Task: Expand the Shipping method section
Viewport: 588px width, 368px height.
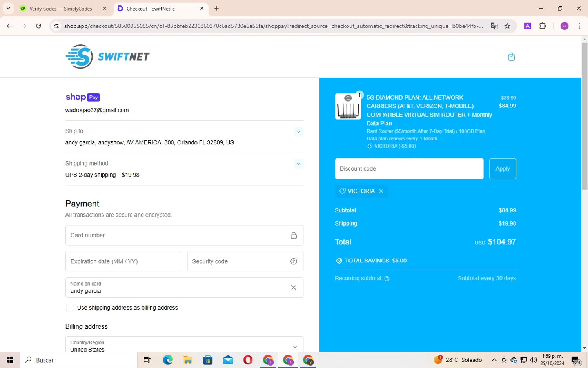Action: click(298, 164)
